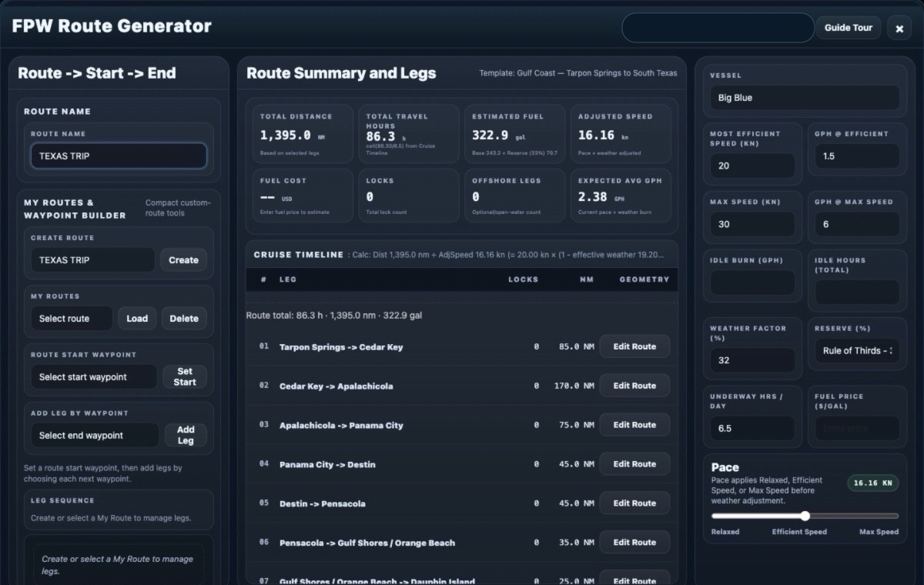924x585 pixels.
Task: Edit Underway Hrs / Day value 6.5
Action: 752,428
